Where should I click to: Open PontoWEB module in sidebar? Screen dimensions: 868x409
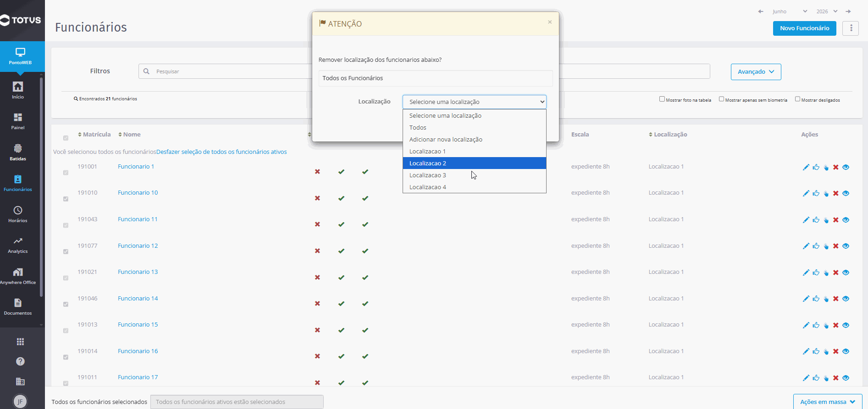[x=20, y=56]
